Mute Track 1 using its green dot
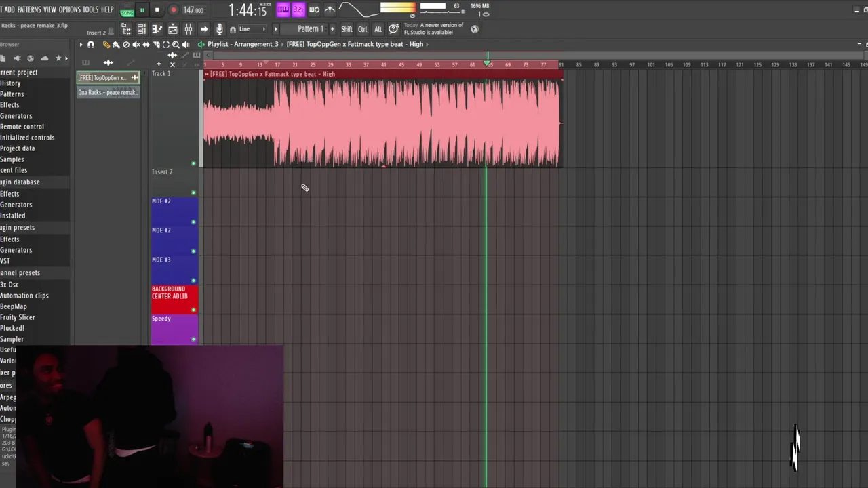This screenshot has height=488, width=868. coord(193,163)
